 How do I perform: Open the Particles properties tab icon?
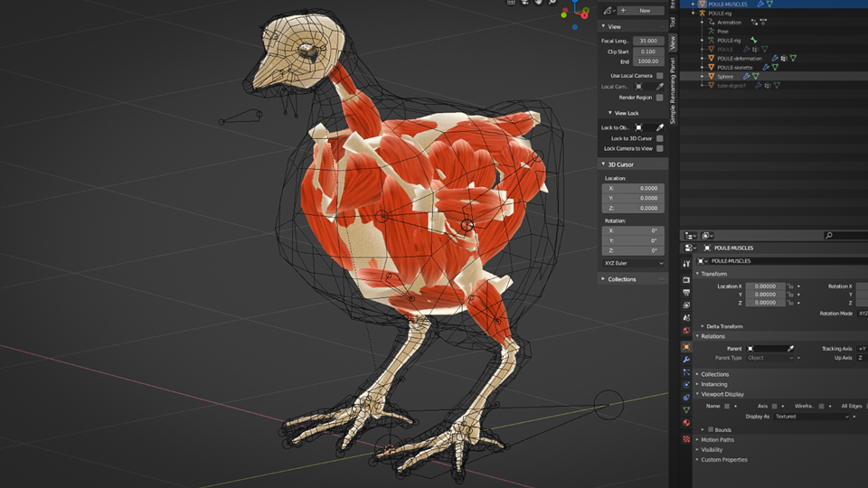pyautogui.click(x=686, y=372)
